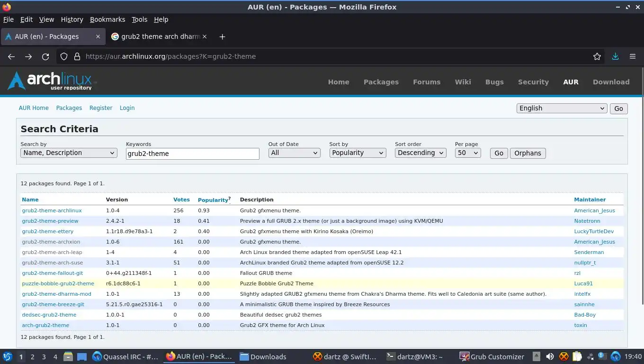The height and width of the screenshot is (364, 644).
Task: Close the AUR (en) - Packages tab
Action: tap(98, 36)
